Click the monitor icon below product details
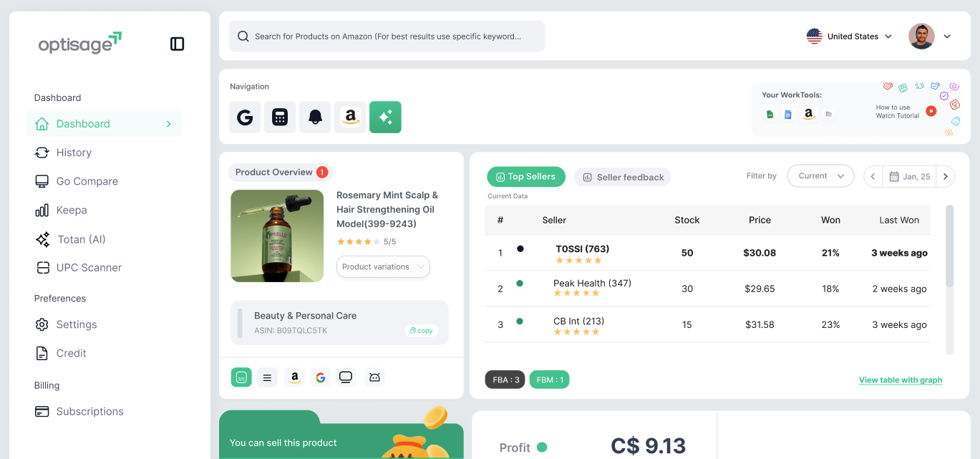 point(346,377)
